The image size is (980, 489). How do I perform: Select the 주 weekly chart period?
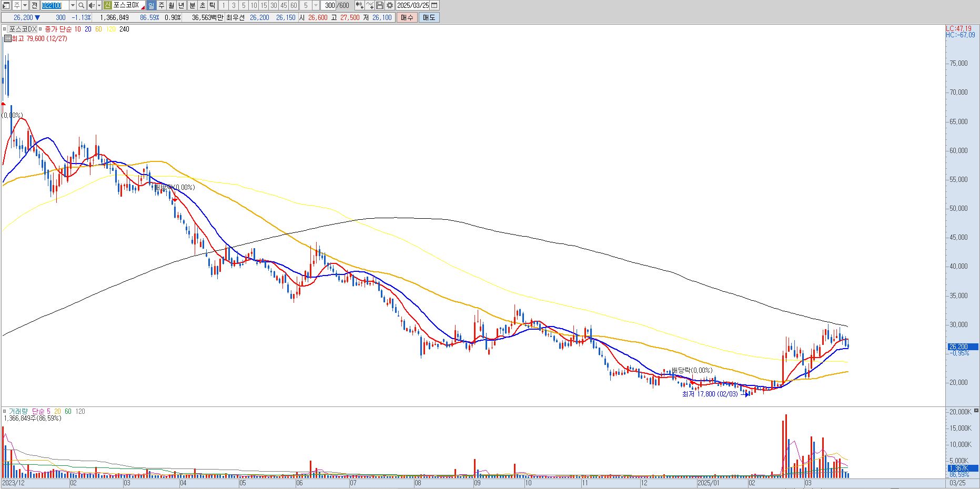click(x=161, y=5)
